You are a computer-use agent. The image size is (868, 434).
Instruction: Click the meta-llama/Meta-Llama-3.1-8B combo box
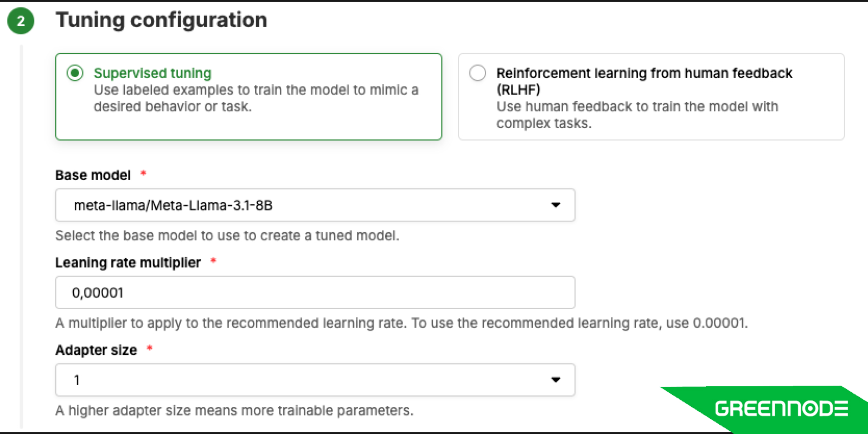[x=315, y=205]
